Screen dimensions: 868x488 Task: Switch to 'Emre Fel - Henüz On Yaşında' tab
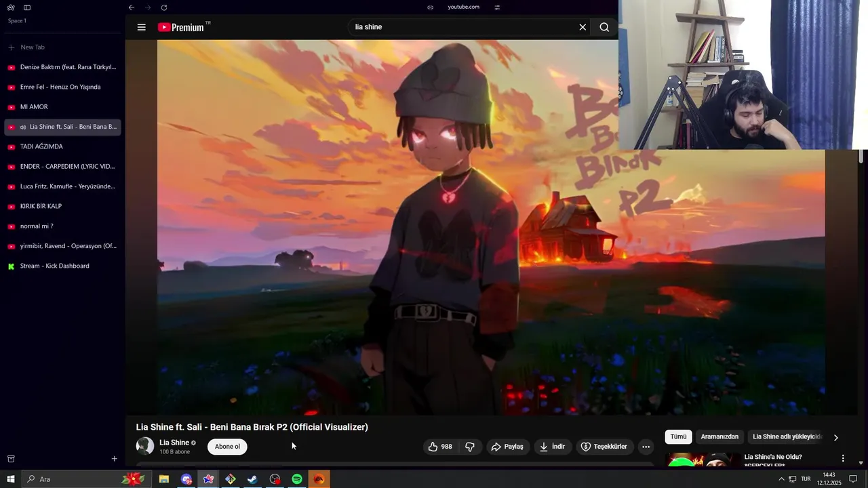coord(62,87)
